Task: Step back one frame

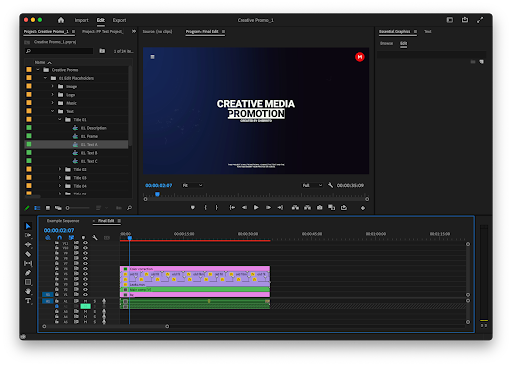Action: [244, 207]
